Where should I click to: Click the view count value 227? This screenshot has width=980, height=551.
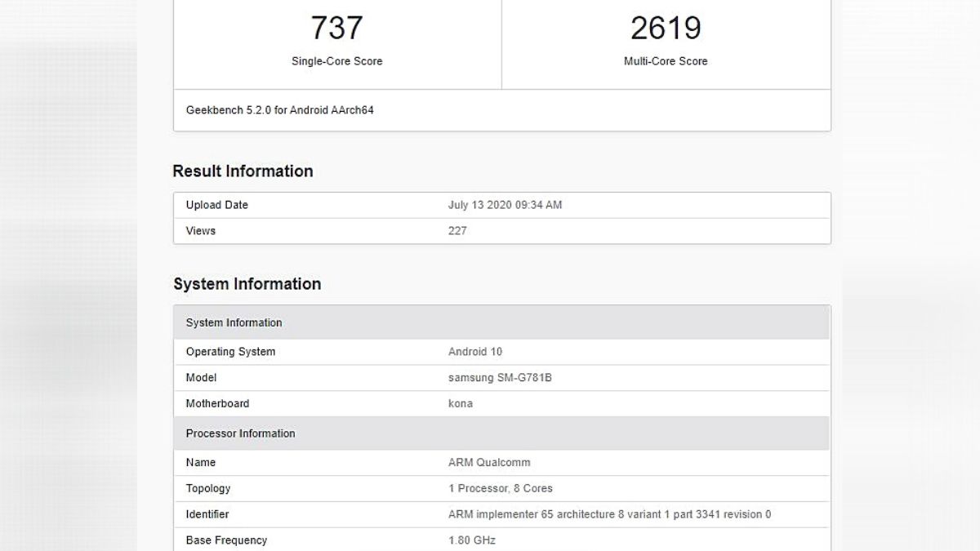457,231
